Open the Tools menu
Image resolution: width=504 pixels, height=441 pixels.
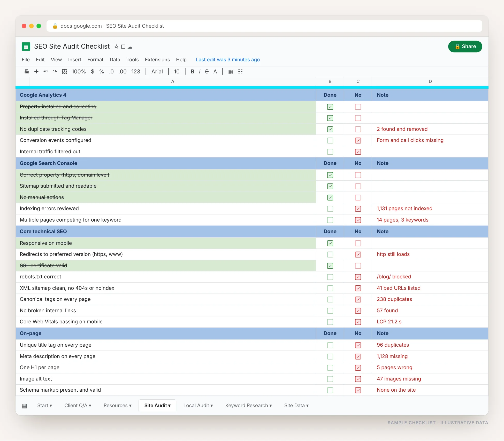tap(133, 60)
